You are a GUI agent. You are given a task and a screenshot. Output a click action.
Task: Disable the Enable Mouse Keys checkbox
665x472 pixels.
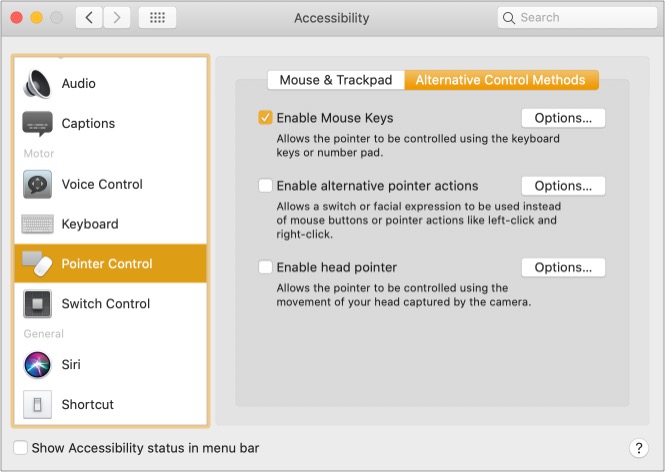pos(265,117)
